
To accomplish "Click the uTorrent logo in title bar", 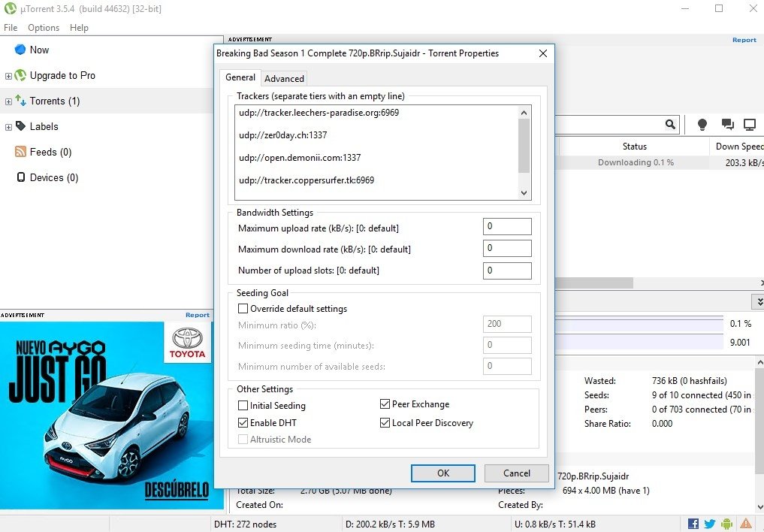I will click(x=11, y=8).
